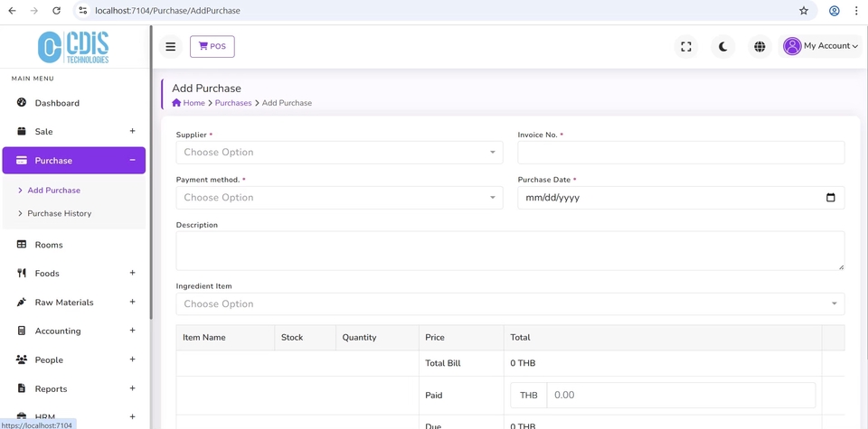
Task: Open Dashboard from the main menu
Action: click(57, 103)
